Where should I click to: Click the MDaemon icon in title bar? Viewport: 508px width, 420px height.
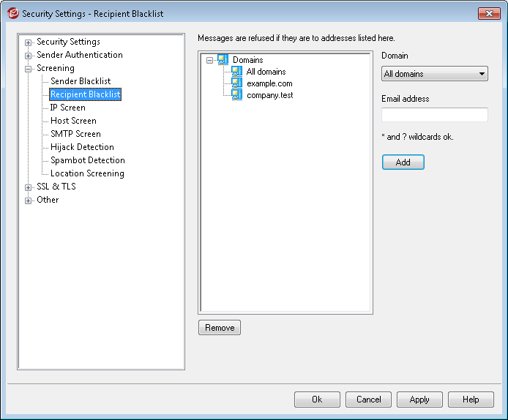[x=12, y=13]
